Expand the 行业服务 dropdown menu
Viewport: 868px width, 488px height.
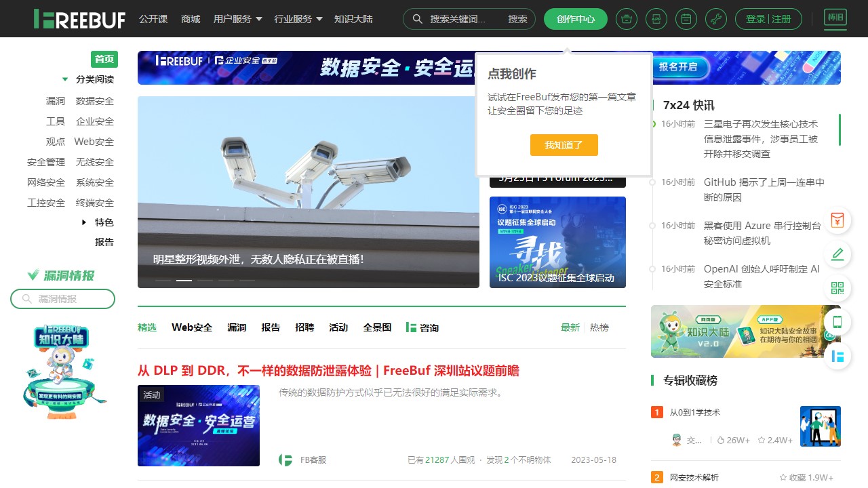pos(298,19)
